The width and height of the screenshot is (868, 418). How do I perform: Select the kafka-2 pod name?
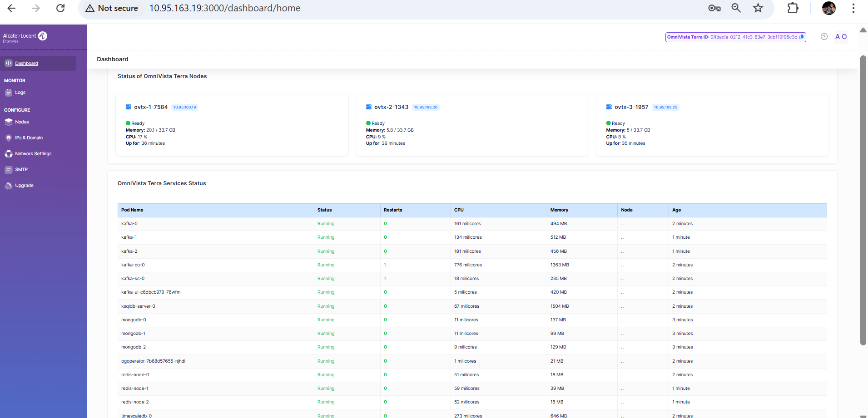point(129,251)
